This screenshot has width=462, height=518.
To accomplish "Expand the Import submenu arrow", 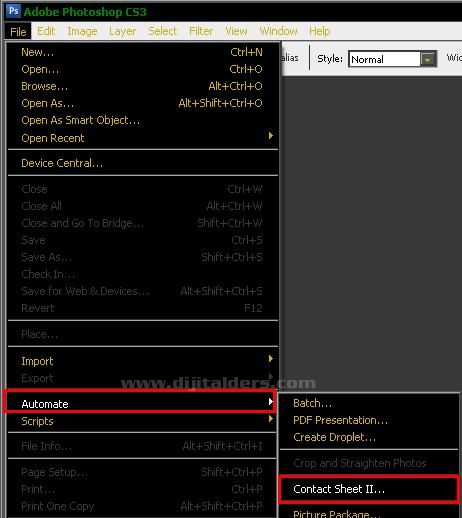I will coord(271,359).
